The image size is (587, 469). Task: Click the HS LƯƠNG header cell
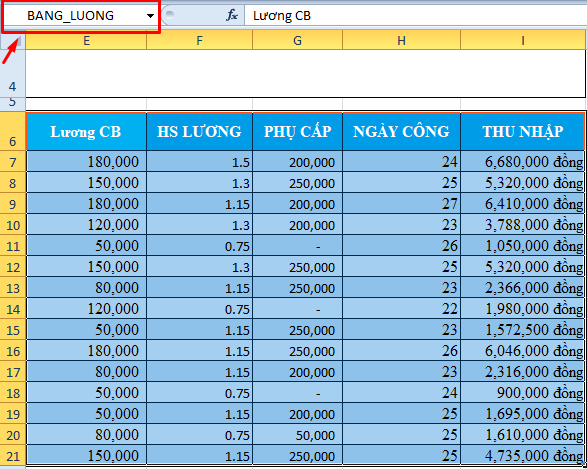[x=200, y=131]
